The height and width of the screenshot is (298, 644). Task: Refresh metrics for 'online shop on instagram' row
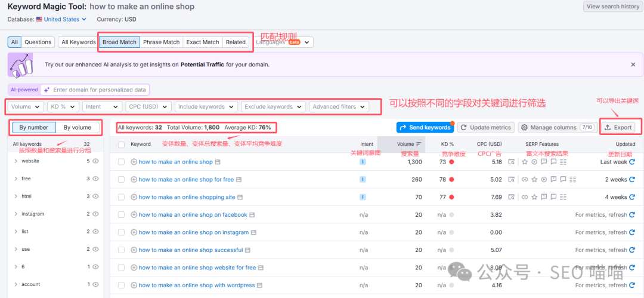point(631,232)
